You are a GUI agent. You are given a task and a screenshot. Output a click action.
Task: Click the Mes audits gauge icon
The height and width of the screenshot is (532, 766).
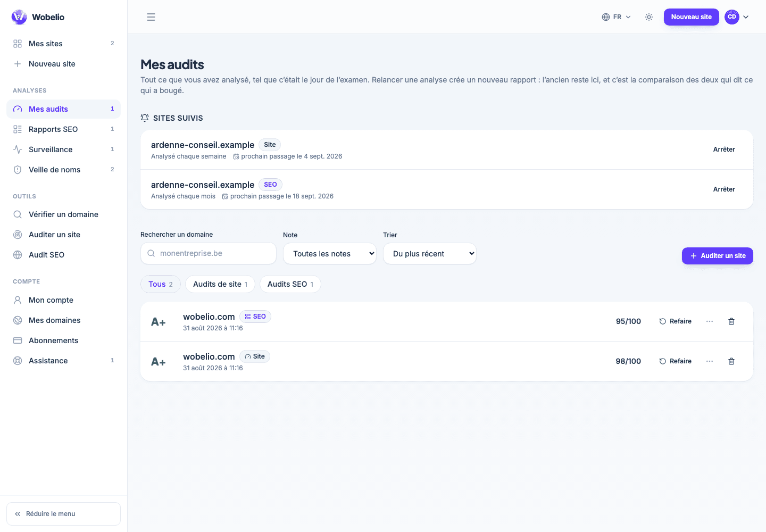18,109
